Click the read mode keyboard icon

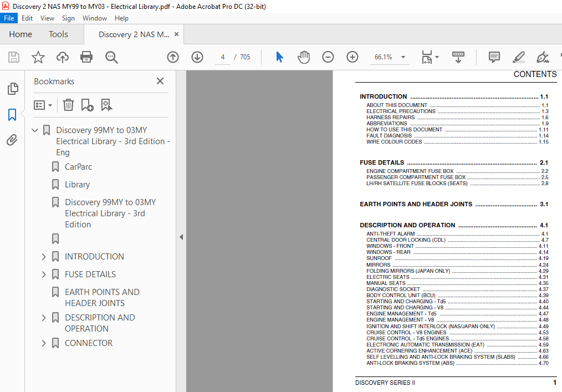458,57
